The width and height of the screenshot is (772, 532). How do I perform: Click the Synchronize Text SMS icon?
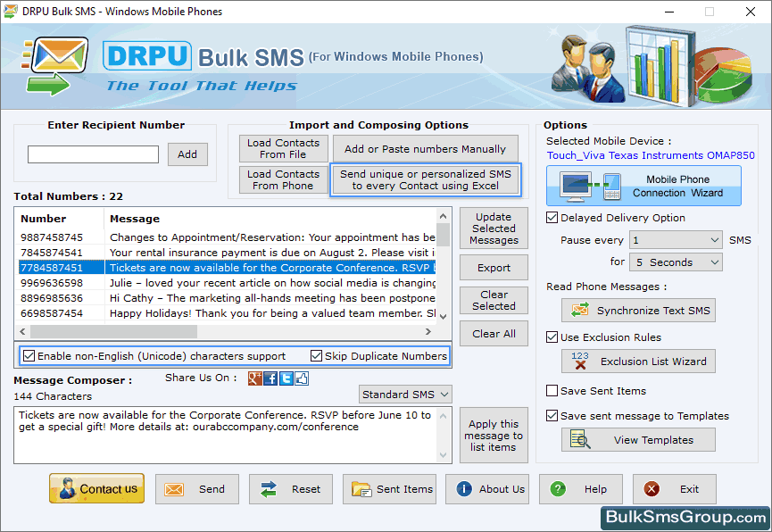pos(580,311)
